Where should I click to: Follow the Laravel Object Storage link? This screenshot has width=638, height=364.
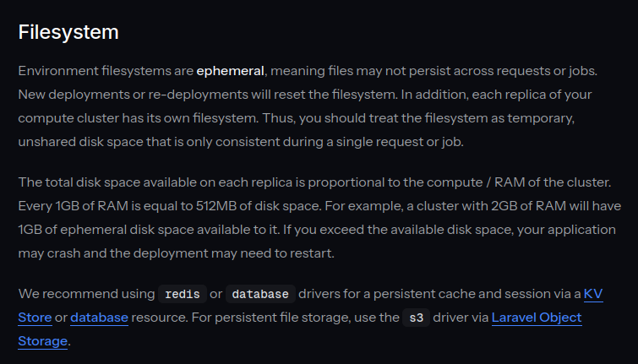536,318
